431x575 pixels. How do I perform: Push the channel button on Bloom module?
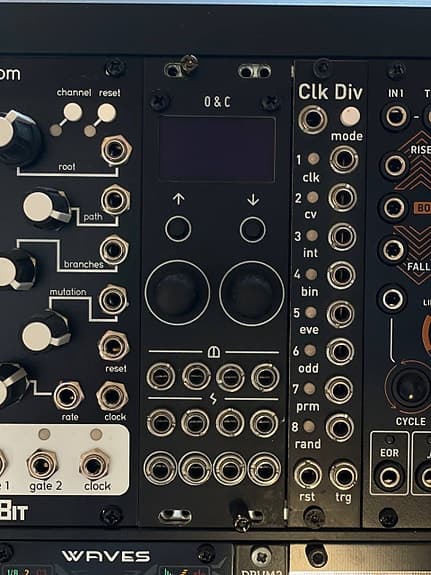(73, 112)
